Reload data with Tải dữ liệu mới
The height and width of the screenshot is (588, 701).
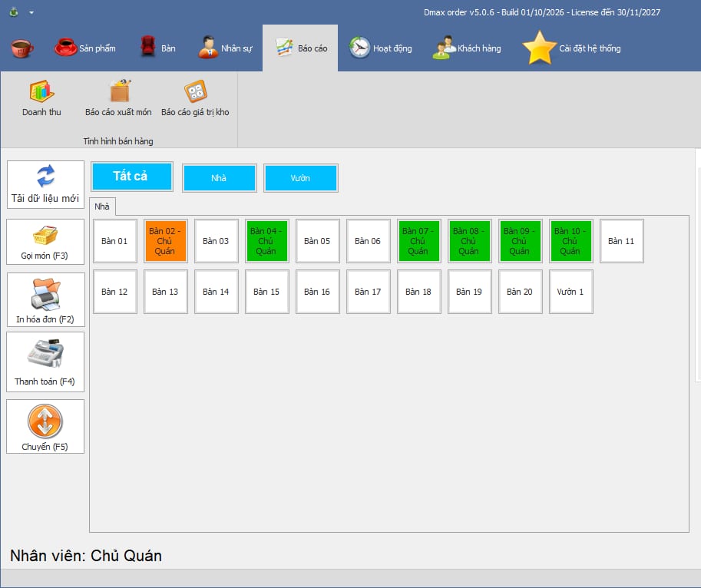pos(45,184)
